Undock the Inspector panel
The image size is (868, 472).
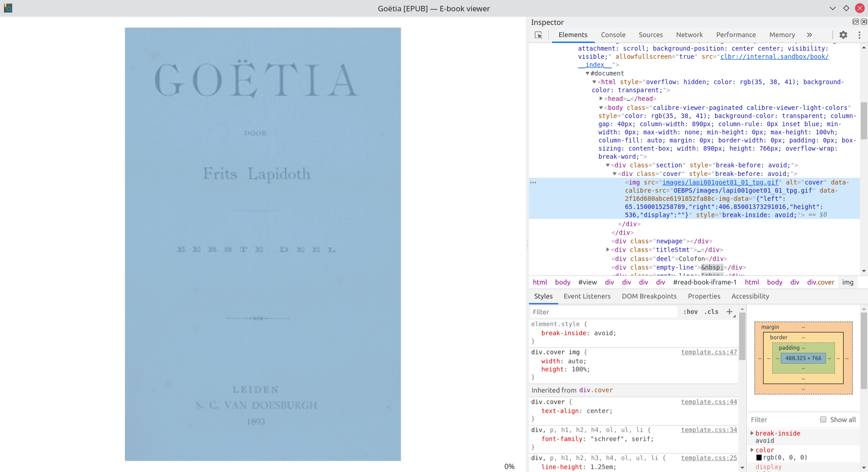tap(856, 22)
